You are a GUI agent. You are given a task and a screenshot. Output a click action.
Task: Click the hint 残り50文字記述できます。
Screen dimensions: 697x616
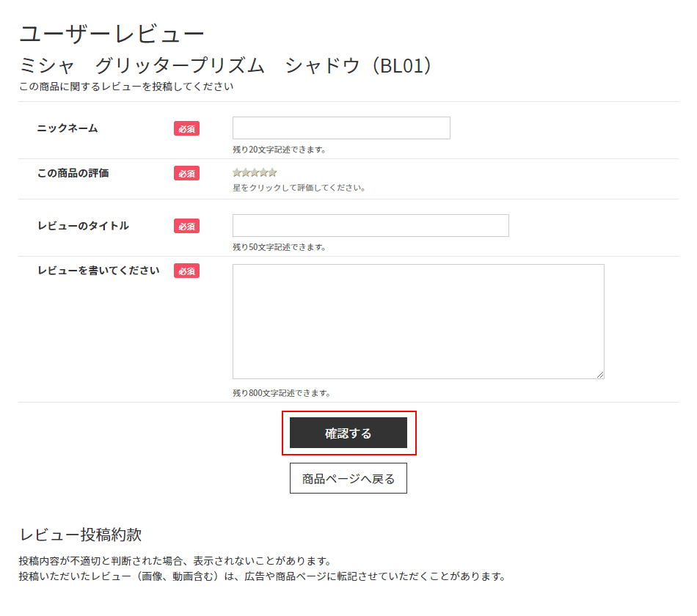point(279,247)
